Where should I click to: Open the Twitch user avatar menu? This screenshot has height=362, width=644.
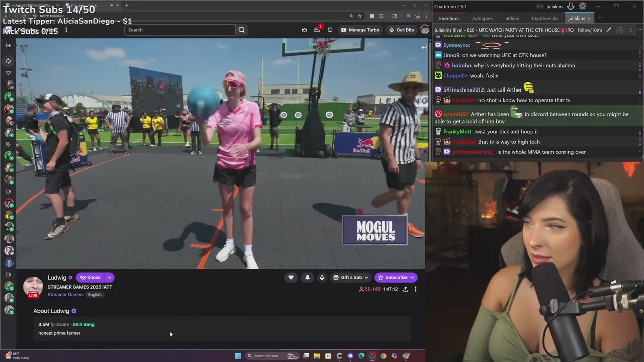click(425, 30)
